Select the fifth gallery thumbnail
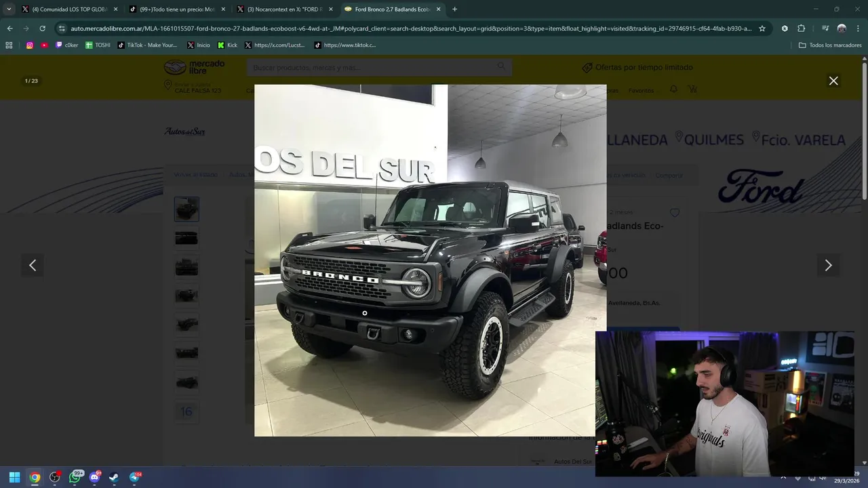The width and height of the screenshot is (868, 488). click(x=186, y=325)
